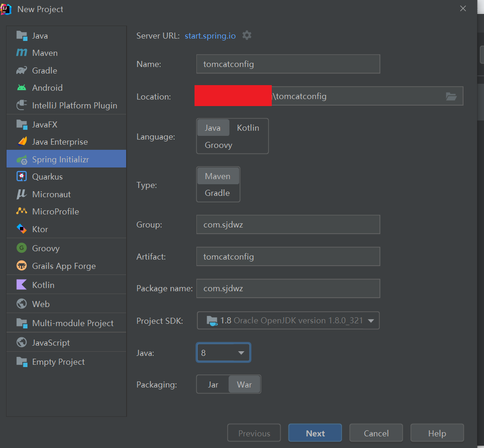This screenshot has height=448, width=484.
Task: Click the Empty Project folder icon
Action: (21, 361)
